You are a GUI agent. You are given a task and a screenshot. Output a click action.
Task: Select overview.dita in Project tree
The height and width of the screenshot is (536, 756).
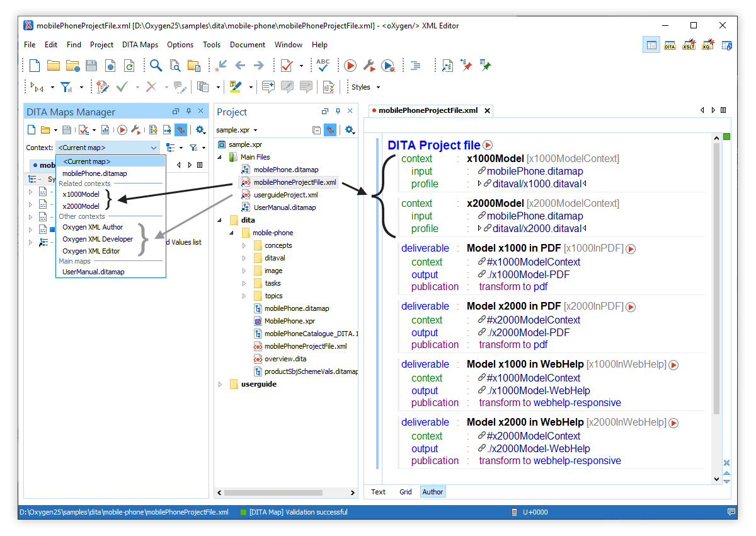coord(285,359)
